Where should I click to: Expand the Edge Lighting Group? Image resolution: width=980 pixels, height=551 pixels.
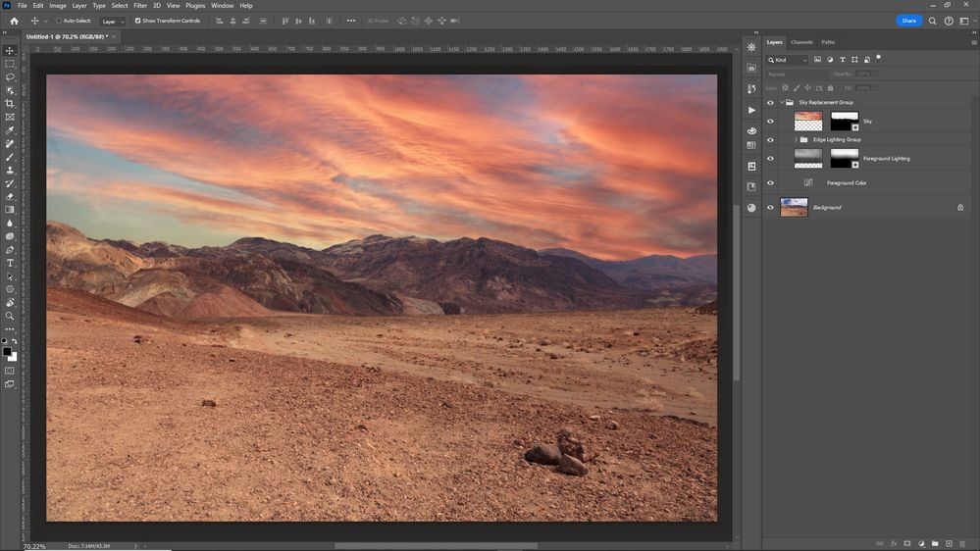796,140
